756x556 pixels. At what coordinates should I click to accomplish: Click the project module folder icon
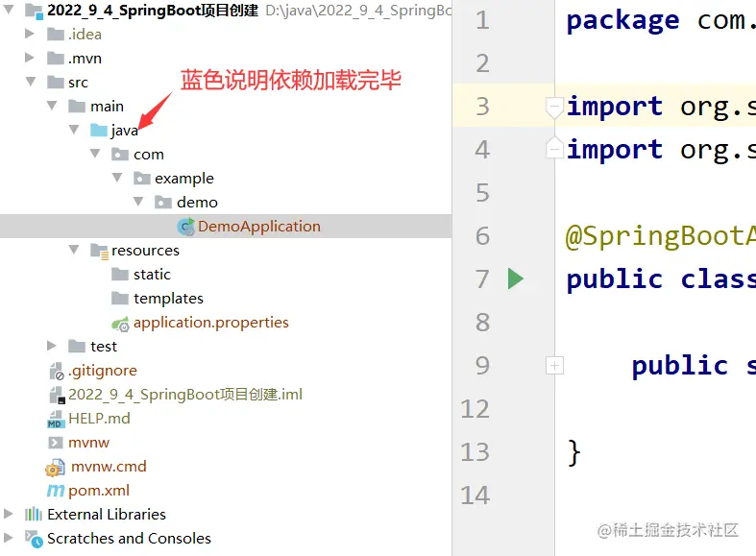coord(34,11)
